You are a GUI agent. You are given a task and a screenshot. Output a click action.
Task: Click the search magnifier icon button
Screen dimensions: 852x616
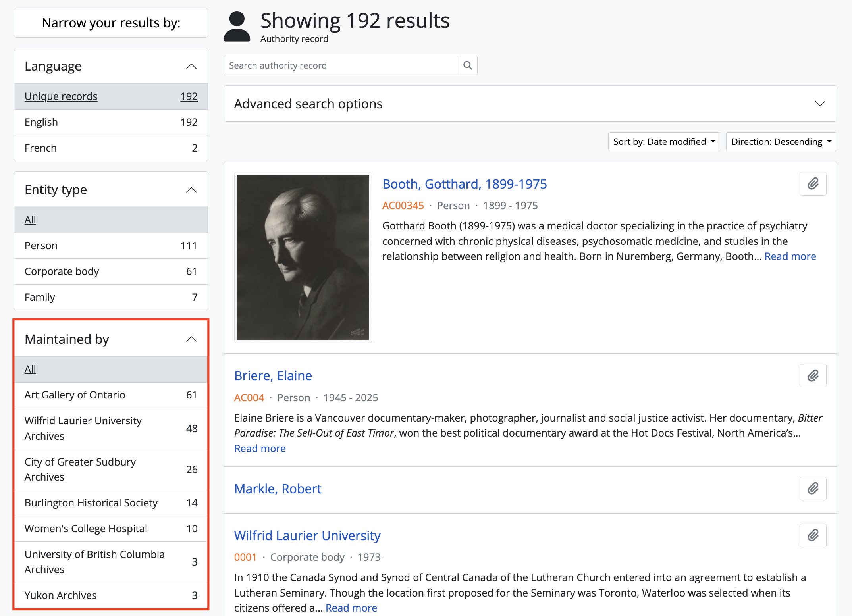coord(467,65)
